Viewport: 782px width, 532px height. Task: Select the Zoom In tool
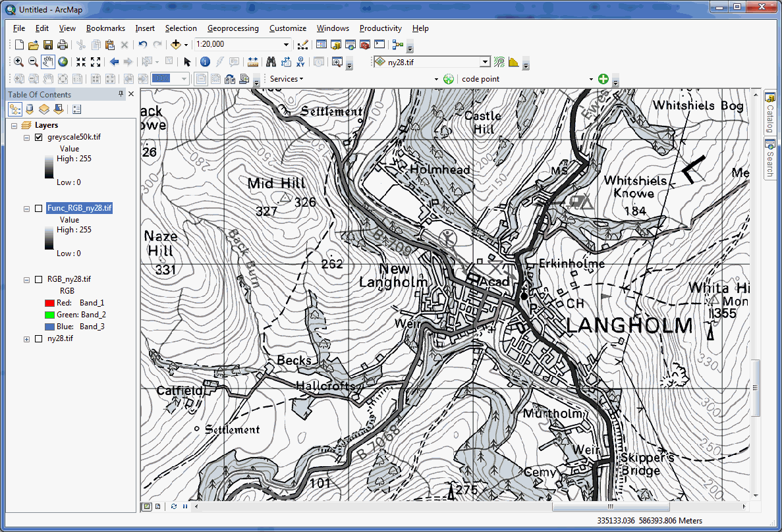point(18,62)
